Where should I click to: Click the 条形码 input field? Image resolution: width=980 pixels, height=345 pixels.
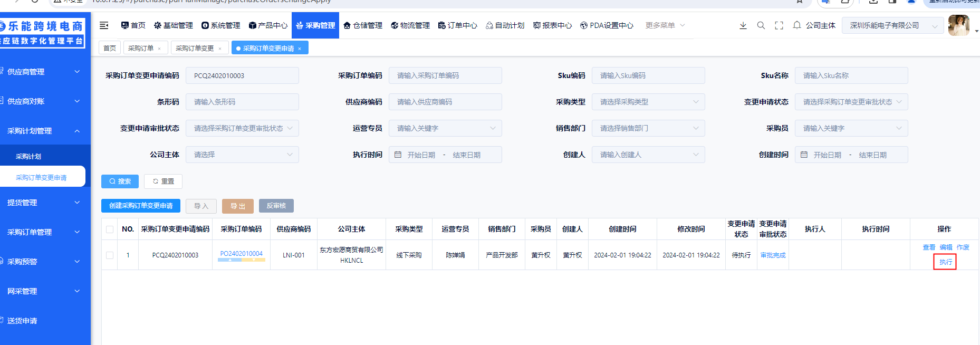click(x=242, y=102)
